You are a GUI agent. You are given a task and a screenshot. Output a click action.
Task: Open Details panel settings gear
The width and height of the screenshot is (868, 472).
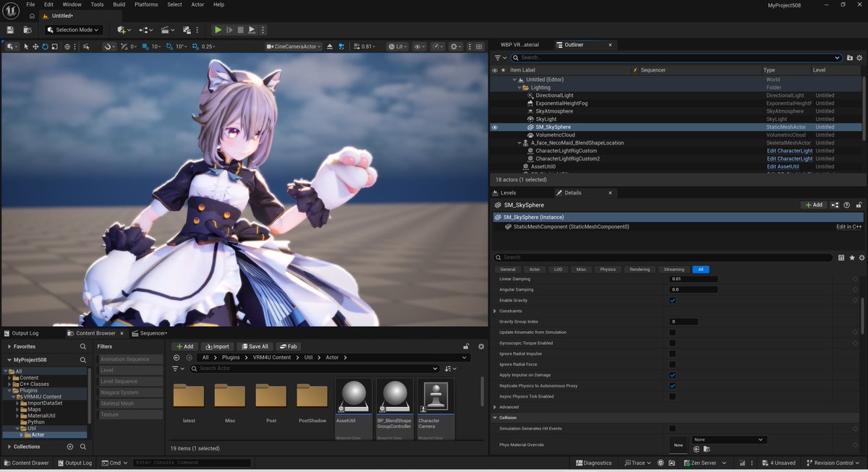tap(861, 257)
